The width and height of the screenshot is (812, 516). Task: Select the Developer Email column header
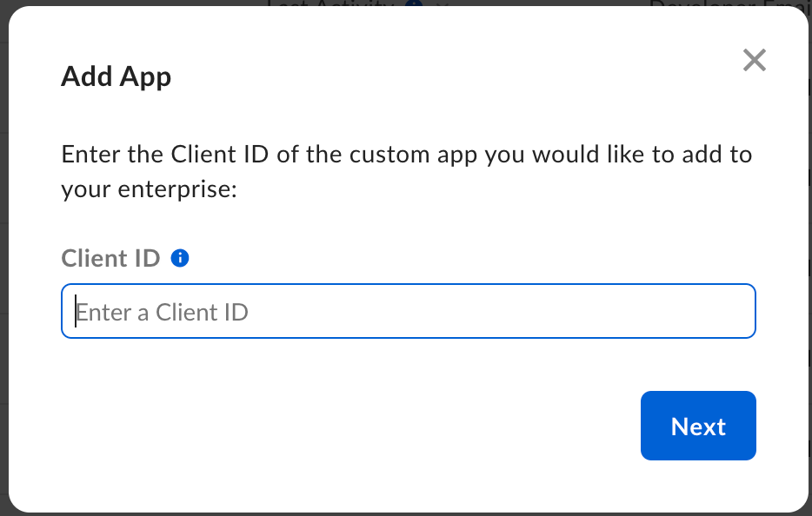[x=730, y=3]
